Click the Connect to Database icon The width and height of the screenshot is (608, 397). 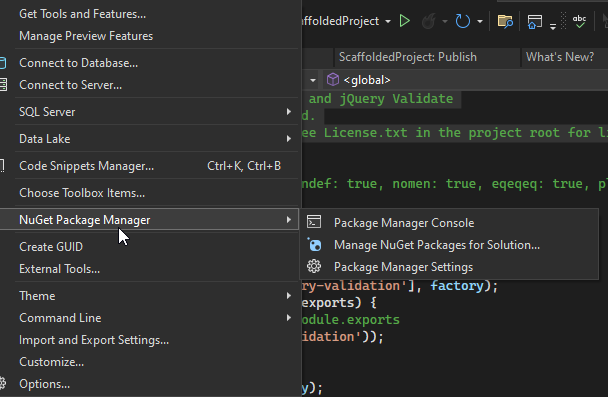[3, 63]
